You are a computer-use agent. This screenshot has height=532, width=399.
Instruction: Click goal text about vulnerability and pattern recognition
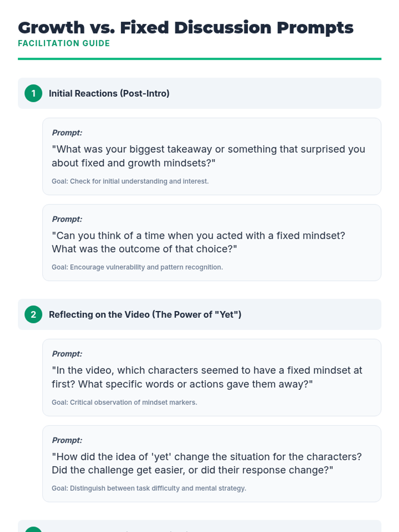(x=137, y=267)
